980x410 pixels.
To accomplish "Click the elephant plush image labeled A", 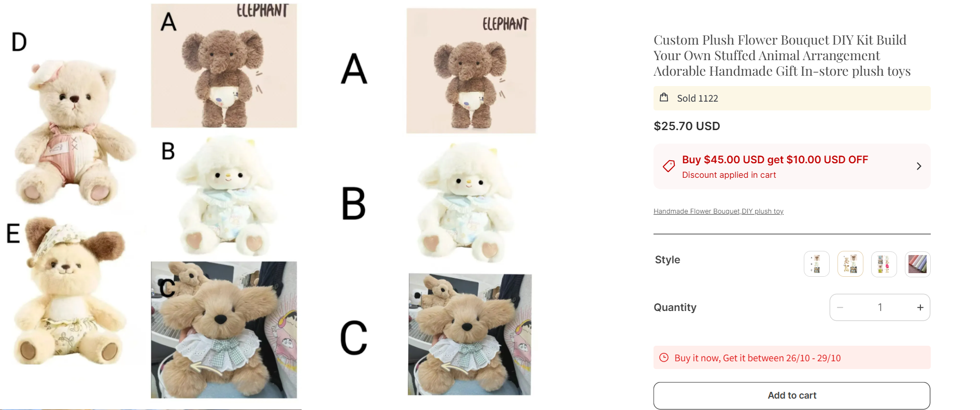I will click(x=471, y=71).
